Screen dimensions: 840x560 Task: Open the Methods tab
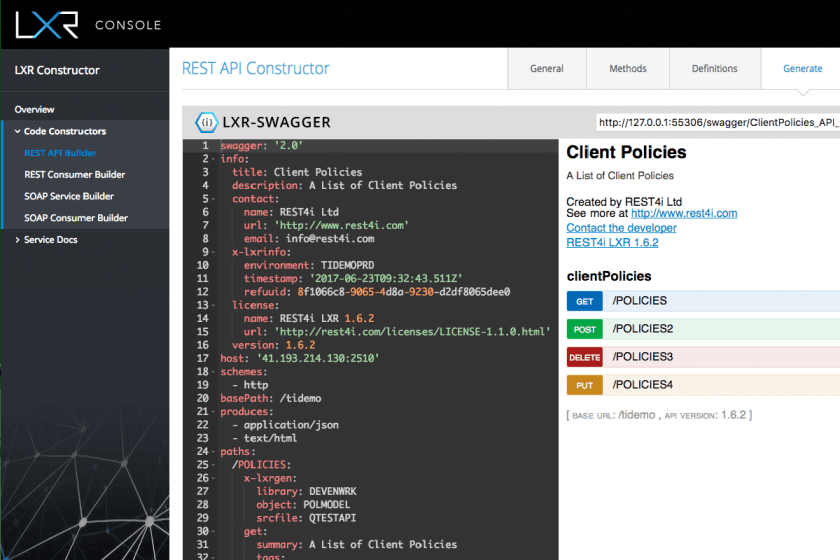tap(628, 69)
